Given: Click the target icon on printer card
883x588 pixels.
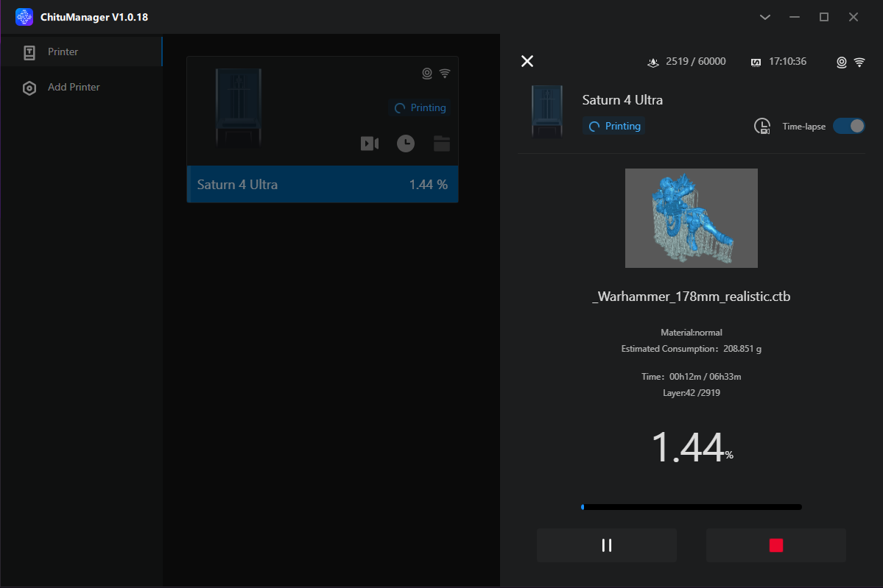Looking at the screenshot, I should 427,73.
